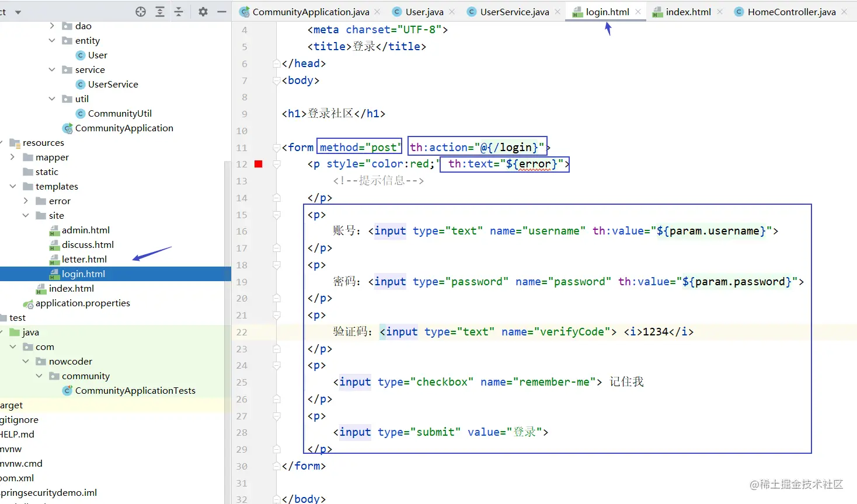The image size is (857, 504).
Task: Select the test folder
Action: point(18,317)
